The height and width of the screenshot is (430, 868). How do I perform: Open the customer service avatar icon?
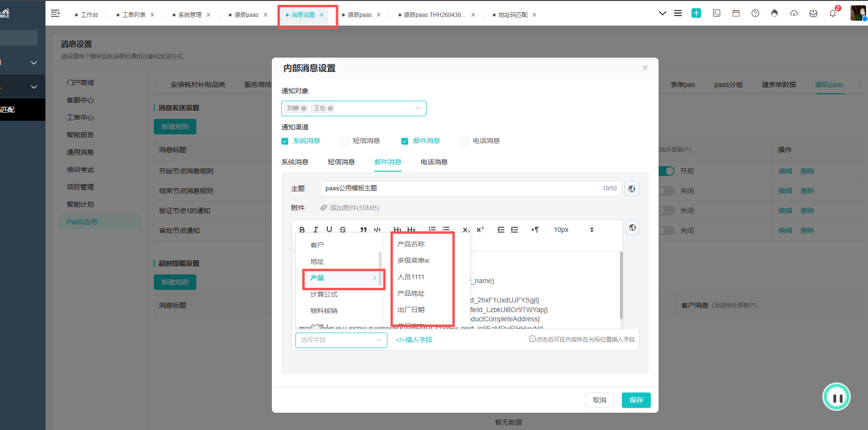tap(775, 13)
